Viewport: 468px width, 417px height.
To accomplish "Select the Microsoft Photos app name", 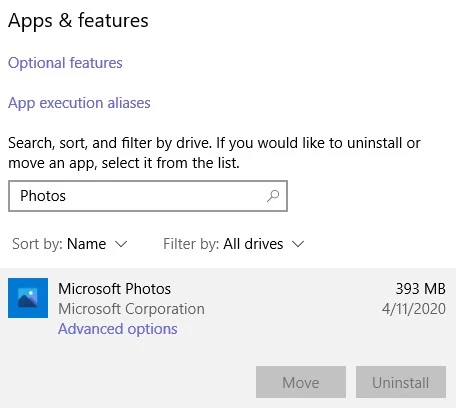I will pyautogui.click(x=114, y=289).
